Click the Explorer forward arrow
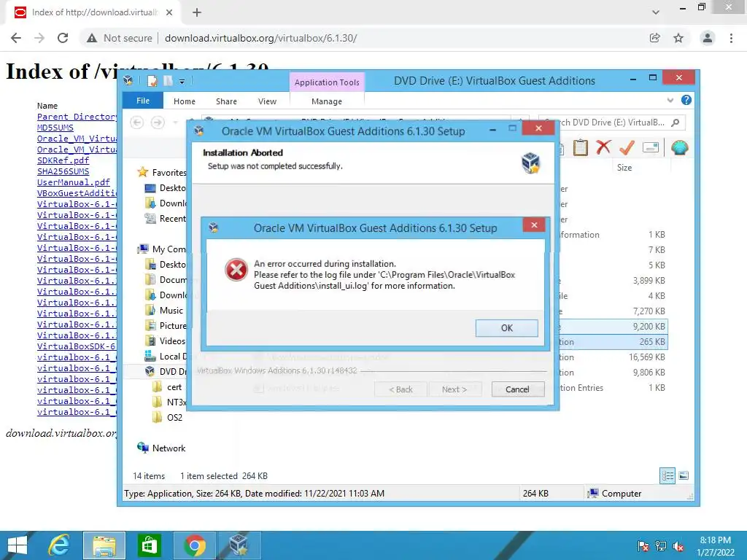The width and height of the screenshot is (747, 560). click(x=158, y=122)
